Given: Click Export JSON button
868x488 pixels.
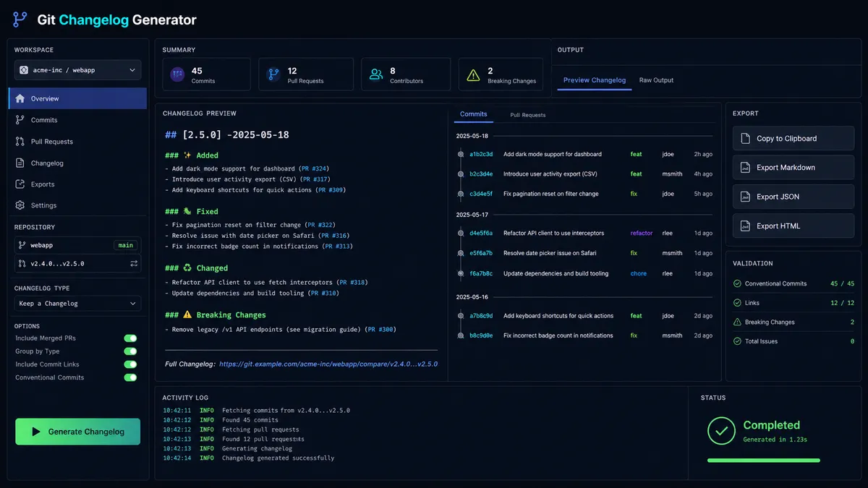Looking at the screenshot, I should pos(793,197).
